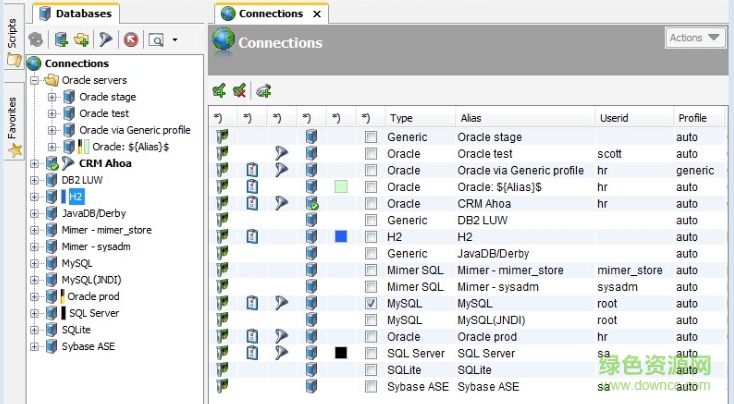Uncheck the MySQL row checkbox
The image size is (734, 404).
click(x=371, y=303)
